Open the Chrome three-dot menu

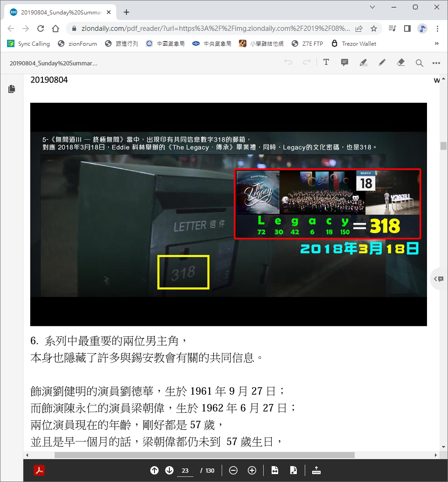tap(437, 28)
